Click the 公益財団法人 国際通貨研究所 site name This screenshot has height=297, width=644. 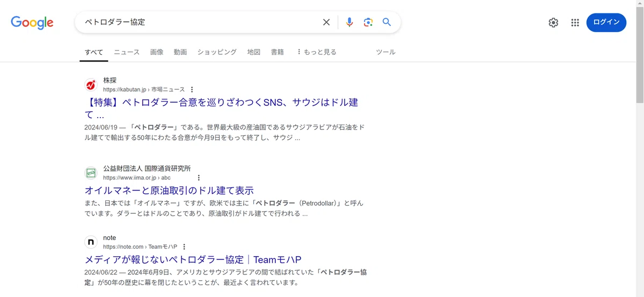coord(147,168)
